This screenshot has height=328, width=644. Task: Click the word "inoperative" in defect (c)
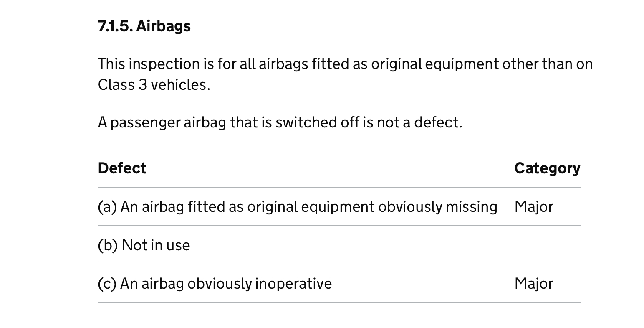(x=293, y=284)
